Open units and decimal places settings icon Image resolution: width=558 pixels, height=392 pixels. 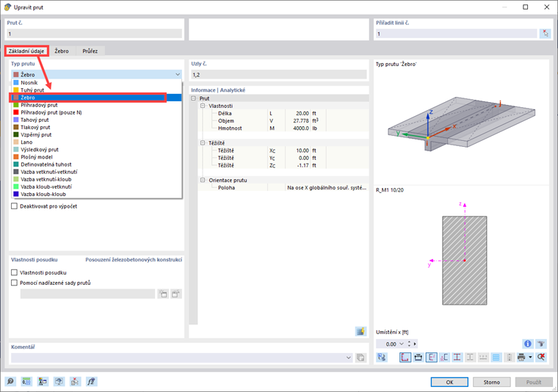tap(26, 381)
